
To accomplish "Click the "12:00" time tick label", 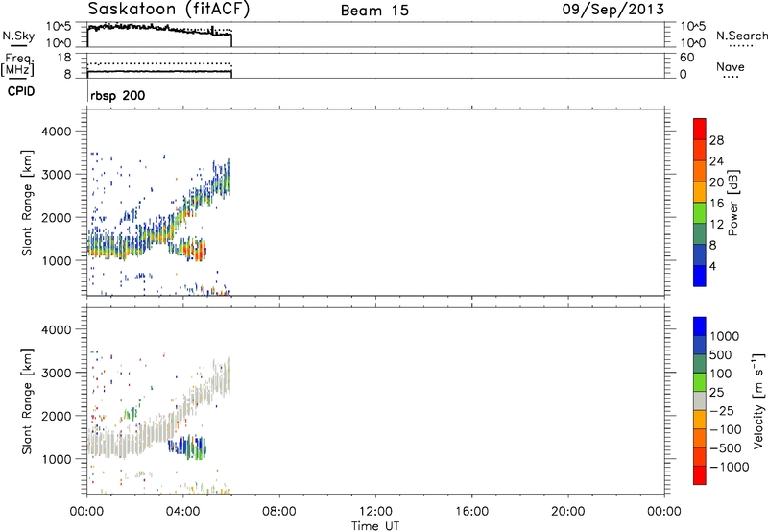I will (x=375, y=512).
